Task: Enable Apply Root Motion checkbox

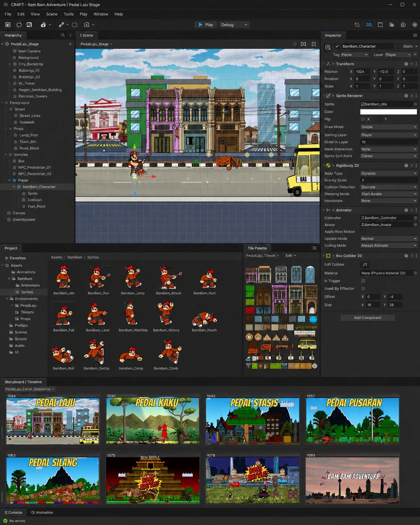Action: pos(363,232)
